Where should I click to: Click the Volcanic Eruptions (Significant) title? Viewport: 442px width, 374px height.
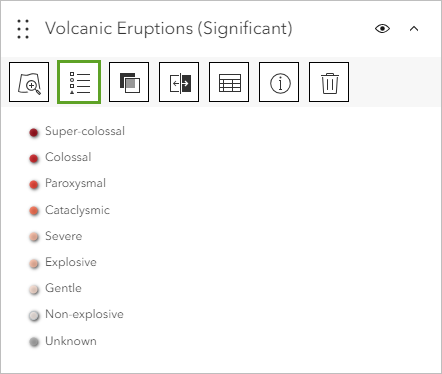pos(169,28)
